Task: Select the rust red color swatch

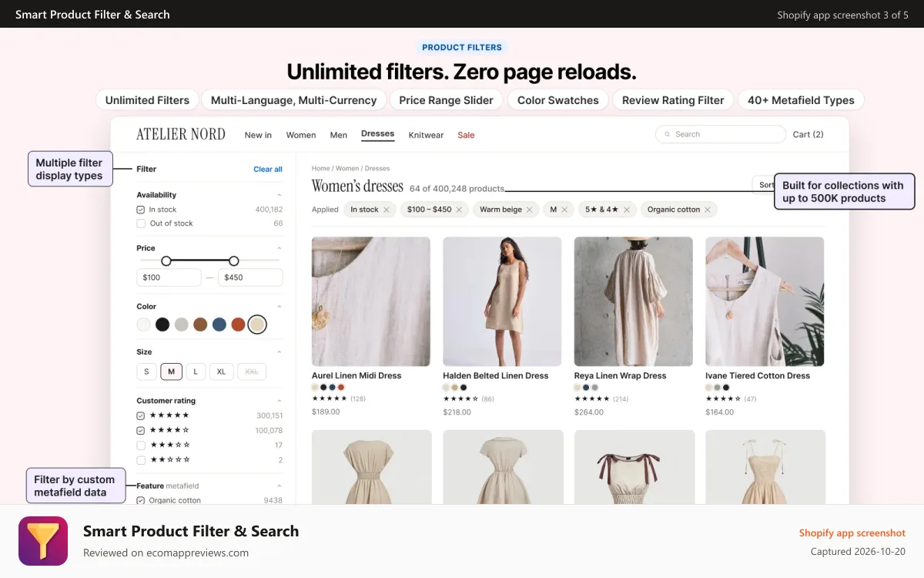Action: point(238,324)
